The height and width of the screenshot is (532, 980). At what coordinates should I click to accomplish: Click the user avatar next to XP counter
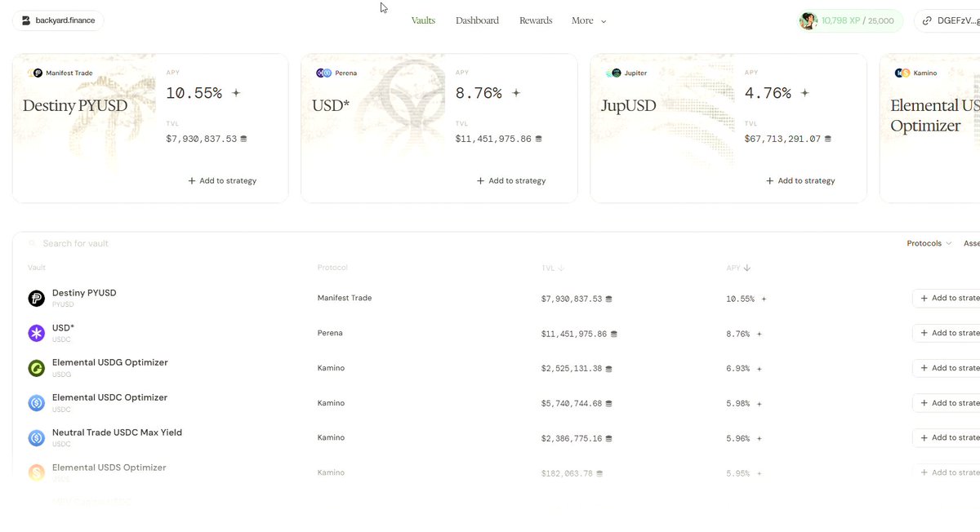pos(808,20)
